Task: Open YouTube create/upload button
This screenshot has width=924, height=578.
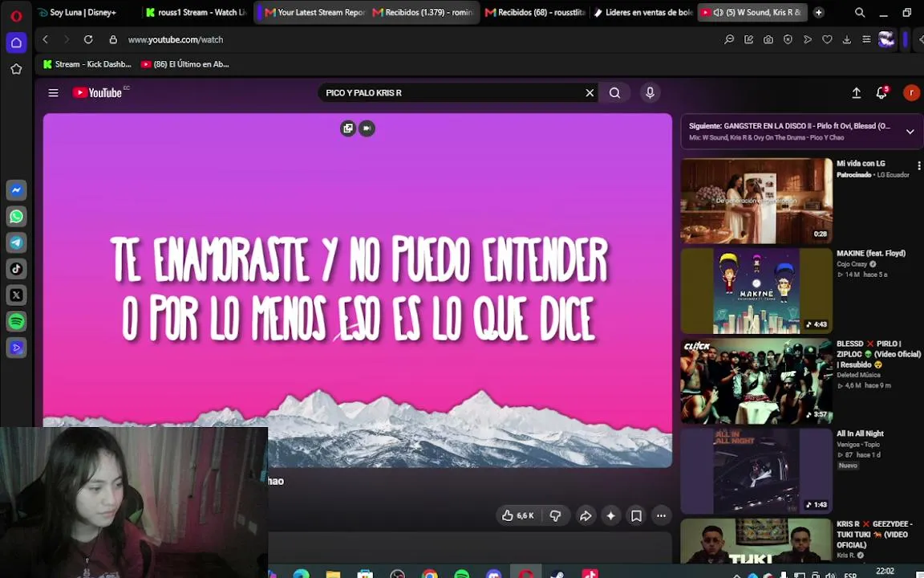Action: coord(857,92)
